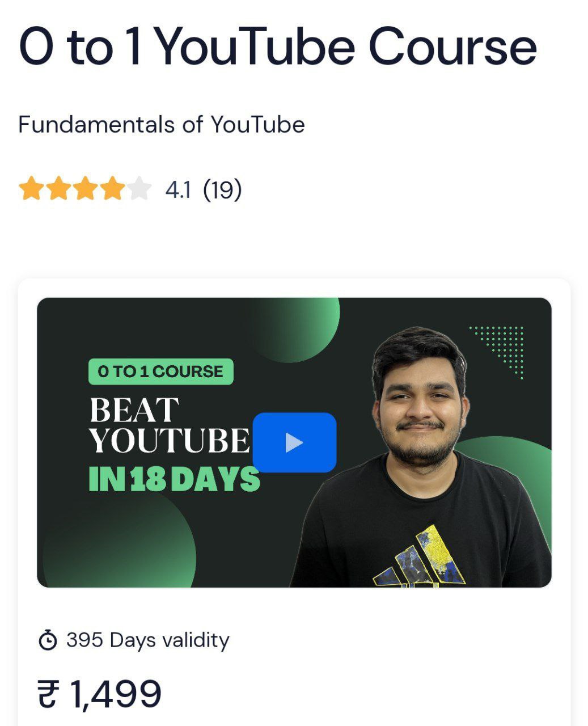Viewport: 588px width, 726px height.
Task: Click the fifth grey rating star
Action: [139, 189]
